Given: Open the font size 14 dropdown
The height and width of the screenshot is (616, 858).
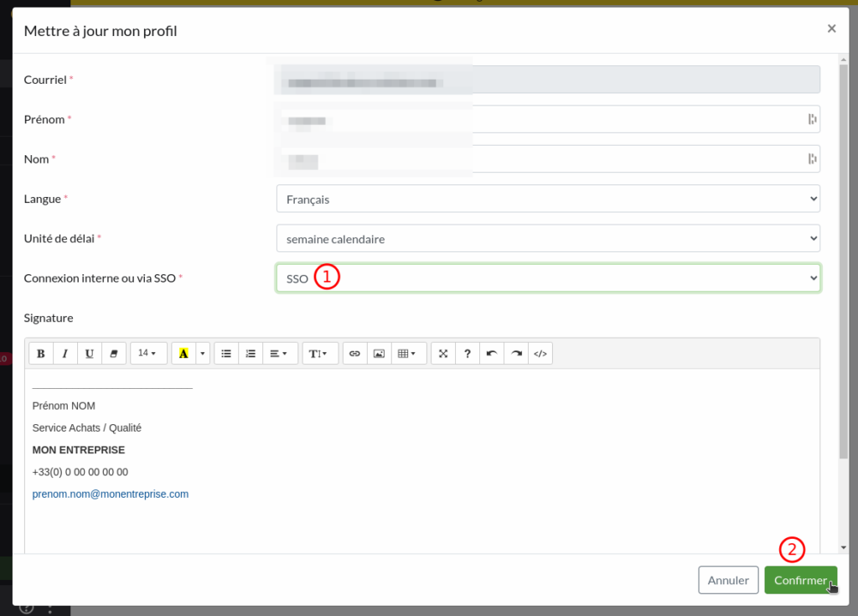Looking at the screenshot, I should tap(148, 354).
